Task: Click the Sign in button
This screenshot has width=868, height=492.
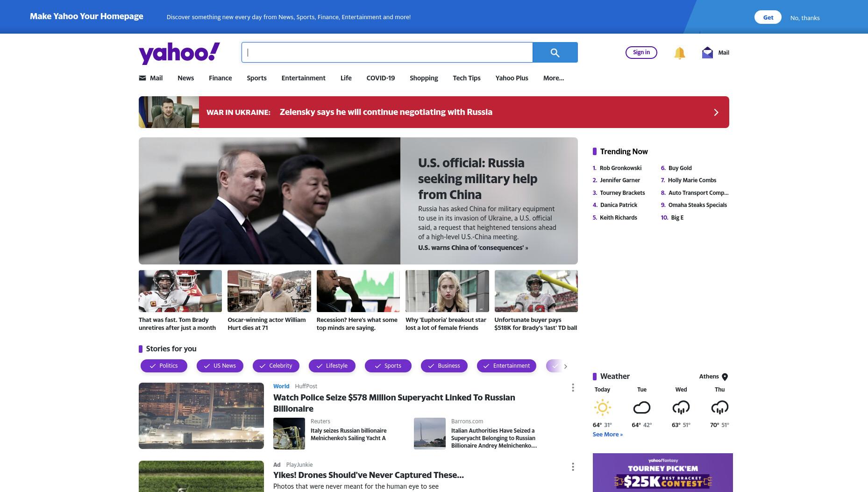Action: point(641,52)
